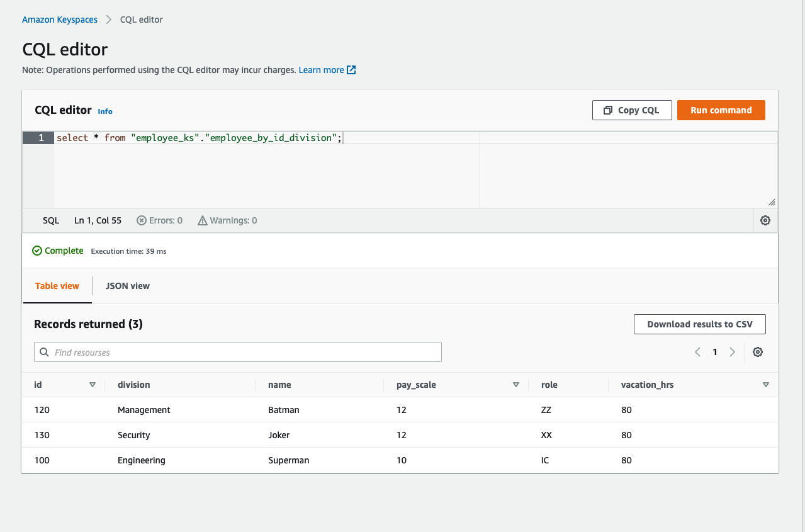Click the editor settings gear icon
Viewport: 805px width, 532px height.
pyautogui.click(x=765, y=220)
